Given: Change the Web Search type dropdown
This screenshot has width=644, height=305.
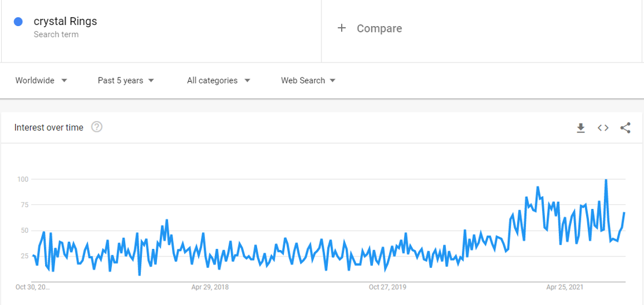Looking at the screenshot, I should click(308, 80).
